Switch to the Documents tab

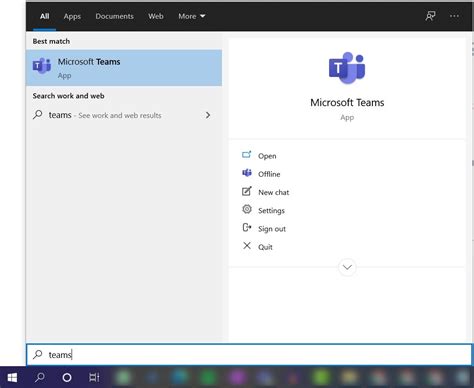(x=114, y=16)
